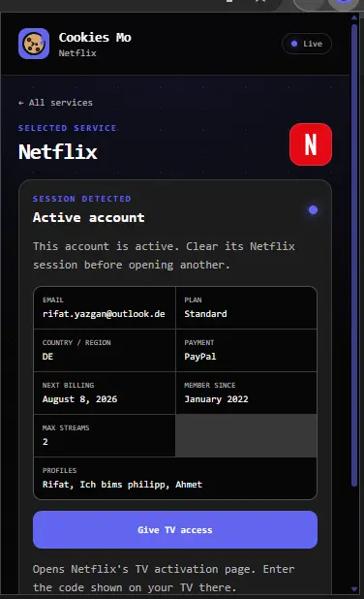Go back via All services link

tap(55, 103)
